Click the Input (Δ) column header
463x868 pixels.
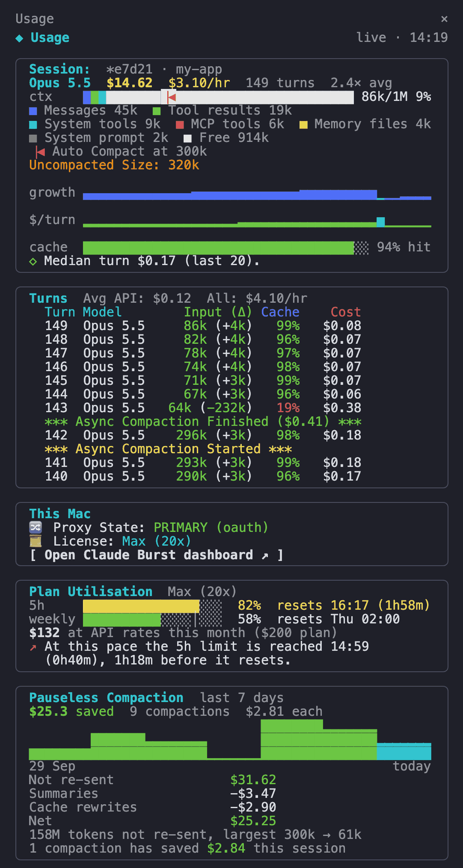point(218,312)
